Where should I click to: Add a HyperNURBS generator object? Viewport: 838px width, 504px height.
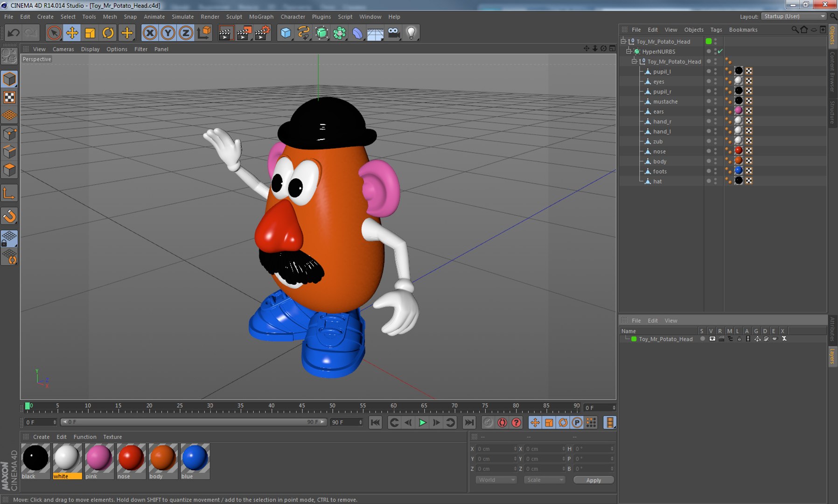point(321,33)
